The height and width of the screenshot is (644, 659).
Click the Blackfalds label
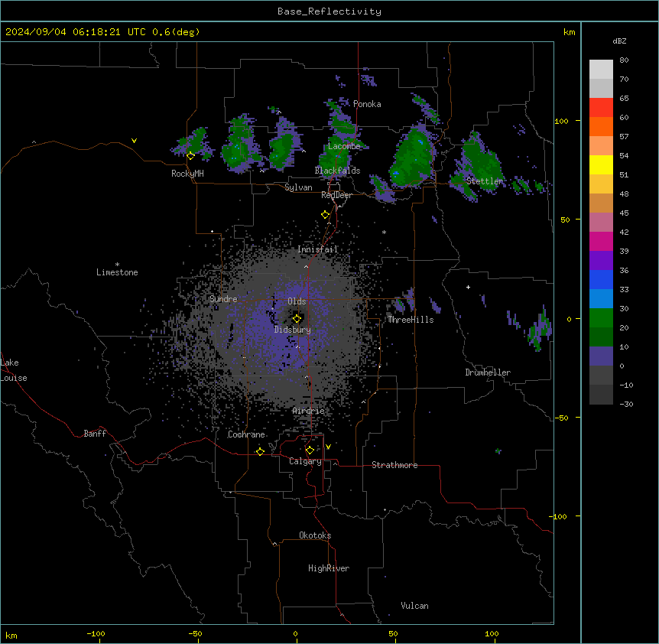(337, 171)
